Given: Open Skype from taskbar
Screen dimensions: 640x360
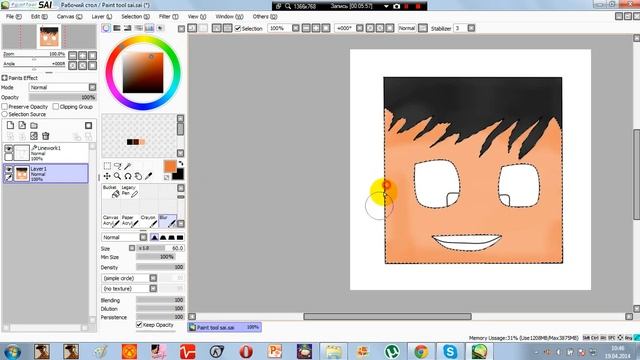Looking at the screenshot, I should coord(450,351).
